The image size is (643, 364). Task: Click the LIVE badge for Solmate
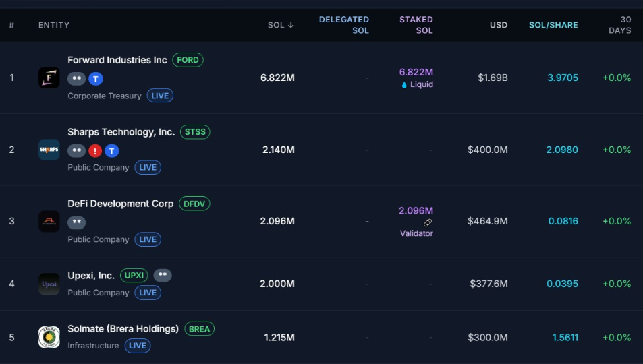click(137, 346)
